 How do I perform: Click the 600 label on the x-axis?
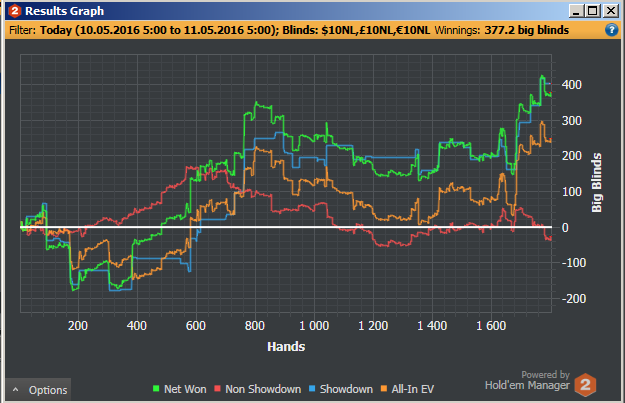pos(196,326)
